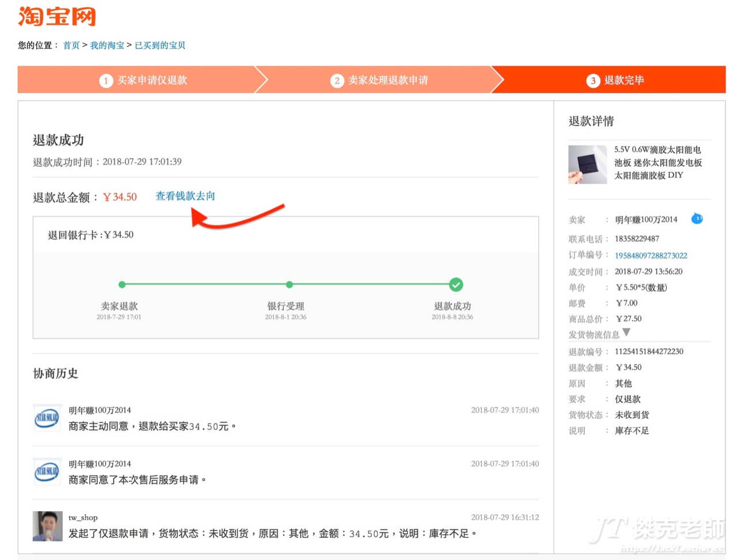
Task: Click seller avatar beside 商家同意了本次售后服务申请
Action: [47, 472]
